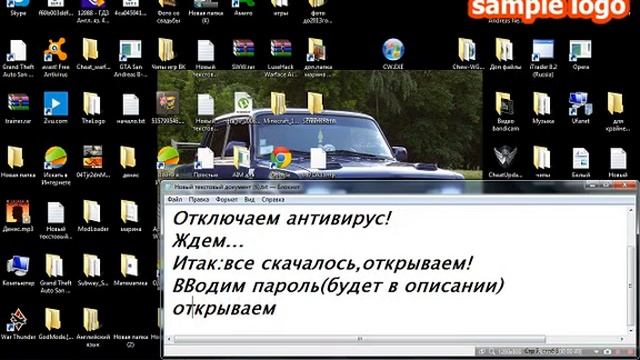Open the GTA San Andreas shortcut icon

(x=130, y=50)
